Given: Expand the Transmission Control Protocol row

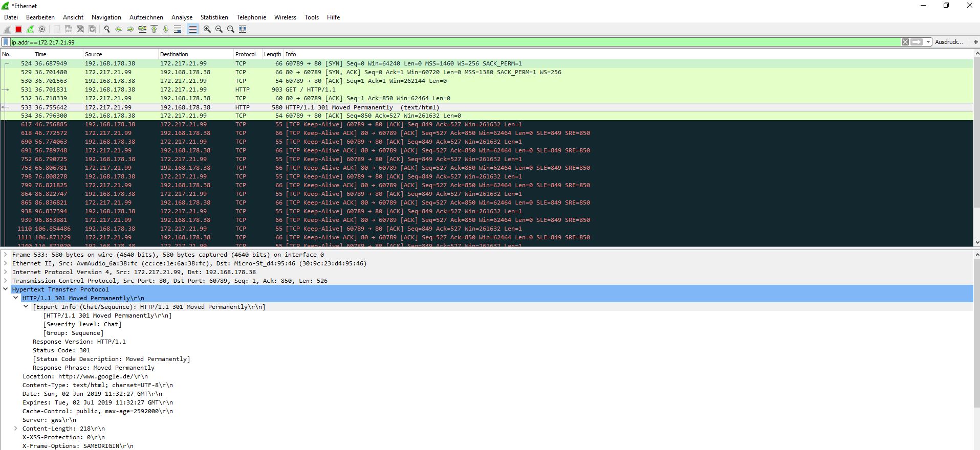Looking at the screenshot, I should point(6,281).
